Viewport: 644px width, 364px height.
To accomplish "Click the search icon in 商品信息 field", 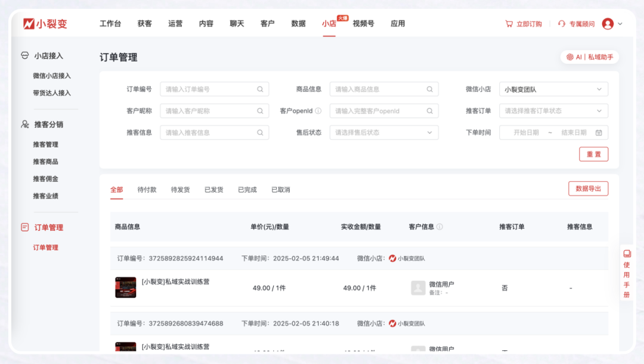I will tap(429, 90).
